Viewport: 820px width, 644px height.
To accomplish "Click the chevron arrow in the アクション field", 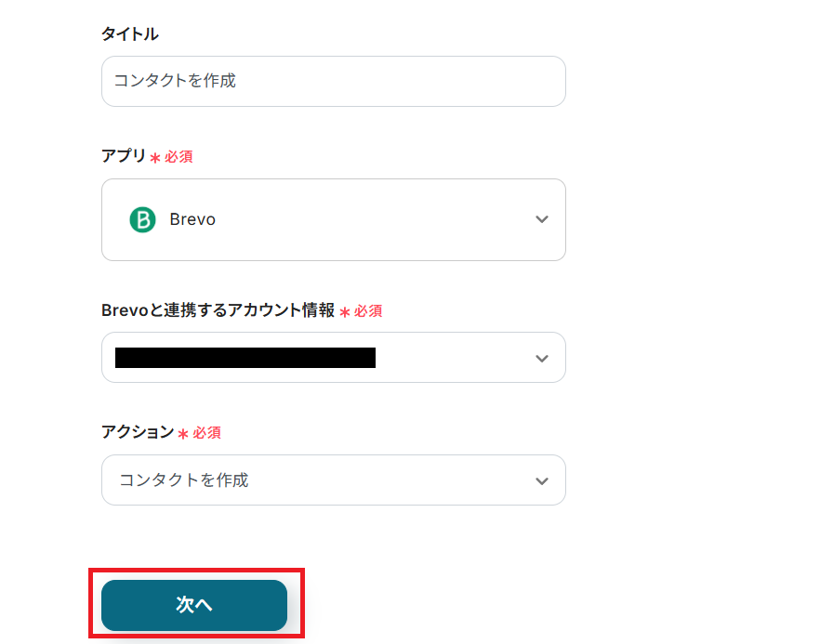I will click(542, 480).
